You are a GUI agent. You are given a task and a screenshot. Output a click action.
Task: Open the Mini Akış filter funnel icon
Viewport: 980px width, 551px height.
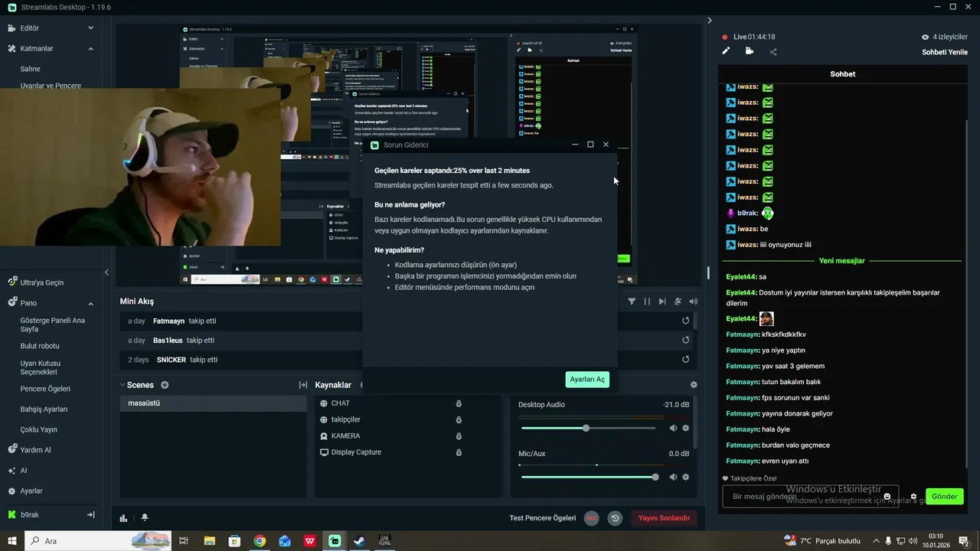pos(632,302)
